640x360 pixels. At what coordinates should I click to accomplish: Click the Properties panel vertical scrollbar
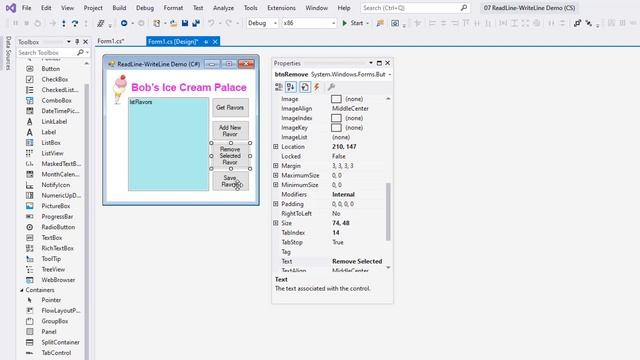388,211
